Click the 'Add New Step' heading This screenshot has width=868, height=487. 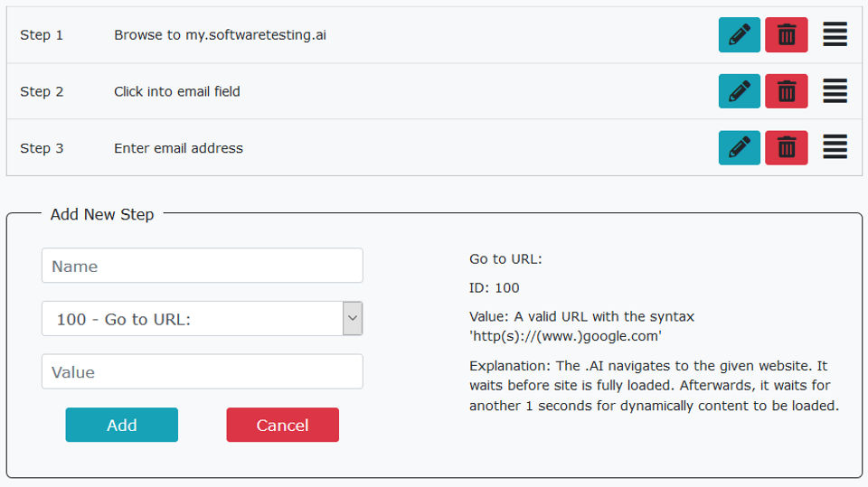coord(102,214)
